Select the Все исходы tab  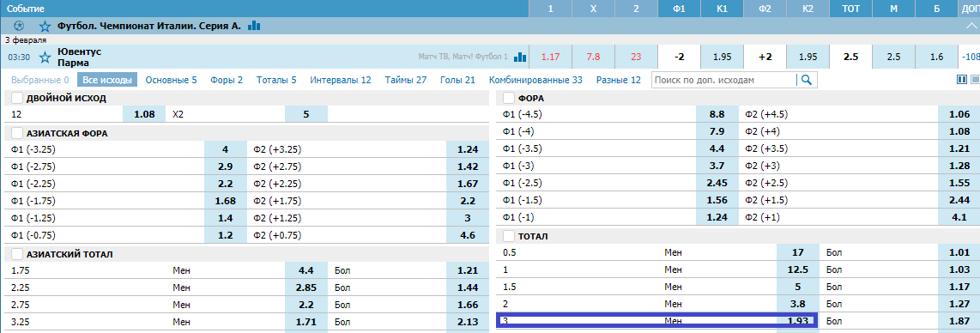[107, 80]
